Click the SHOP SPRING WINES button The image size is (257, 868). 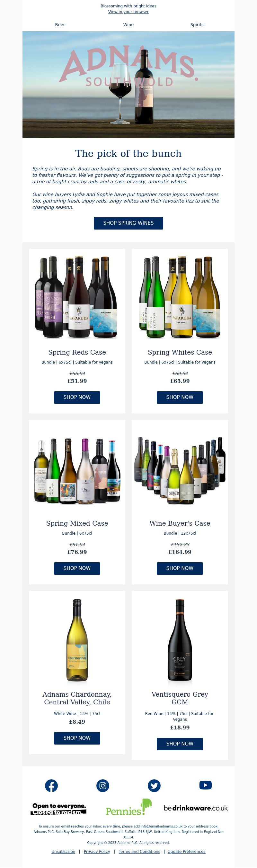tap(128, 223)
